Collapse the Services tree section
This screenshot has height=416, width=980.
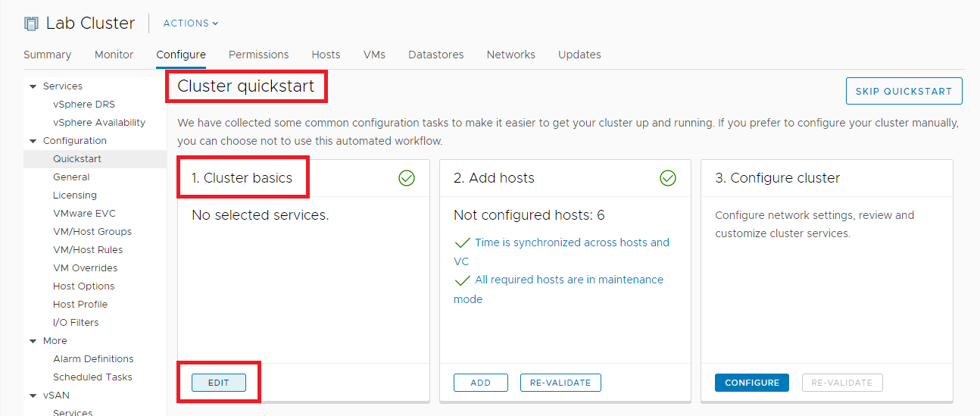(33, 86)
